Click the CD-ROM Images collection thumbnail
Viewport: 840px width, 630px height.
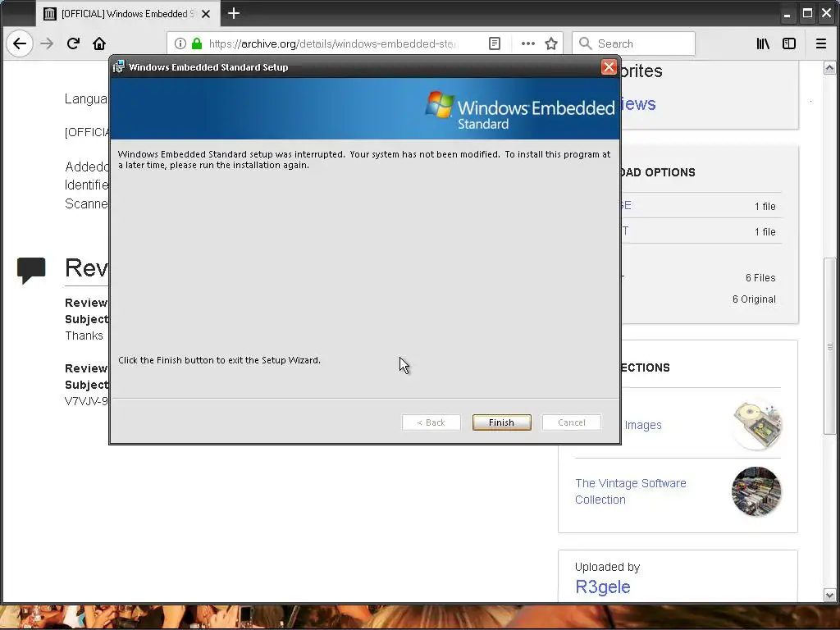click(x=756, y=425)
